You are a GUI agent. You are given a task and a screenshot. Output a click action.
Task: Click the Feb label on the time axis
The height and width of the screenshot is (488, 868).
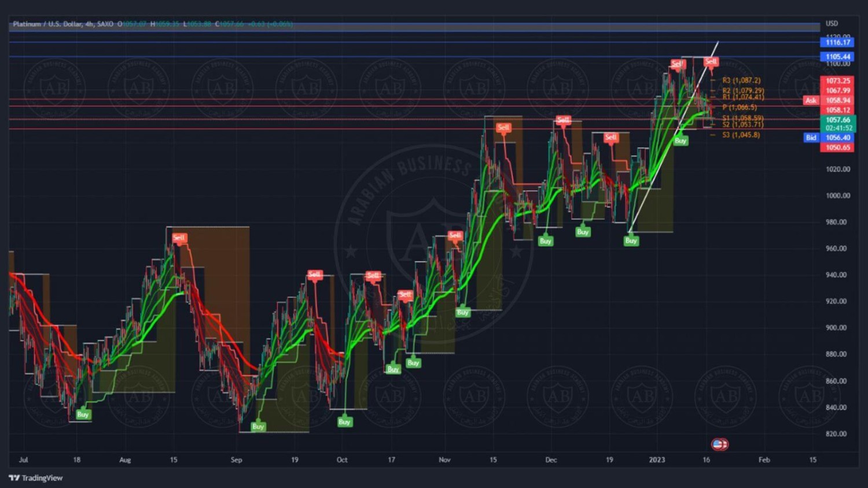[x=764, y=460]
